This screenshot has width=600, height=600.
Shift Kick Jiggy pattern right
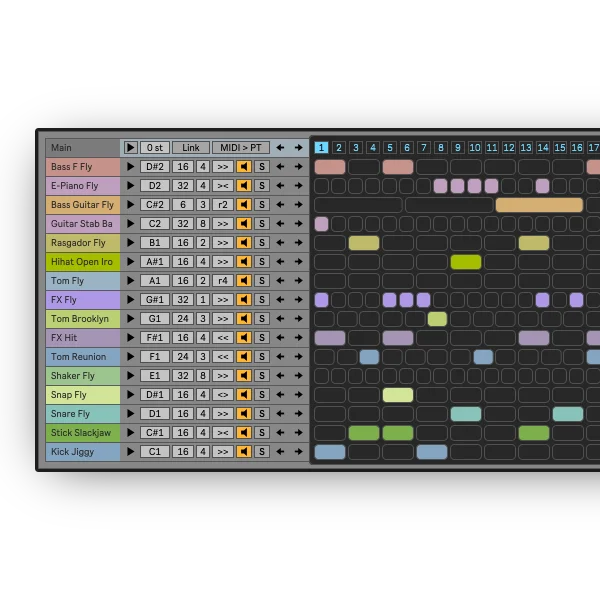298,452
